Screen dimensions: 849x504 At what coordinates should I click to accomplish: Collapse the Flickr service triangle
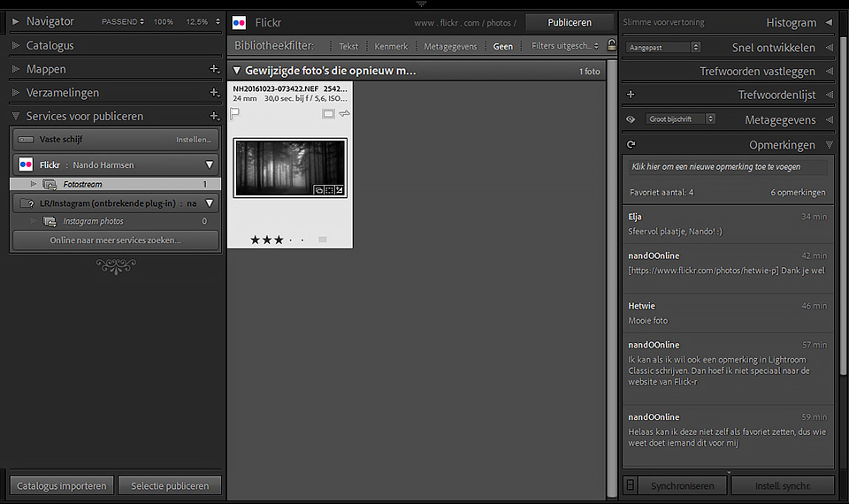(209, 164)
